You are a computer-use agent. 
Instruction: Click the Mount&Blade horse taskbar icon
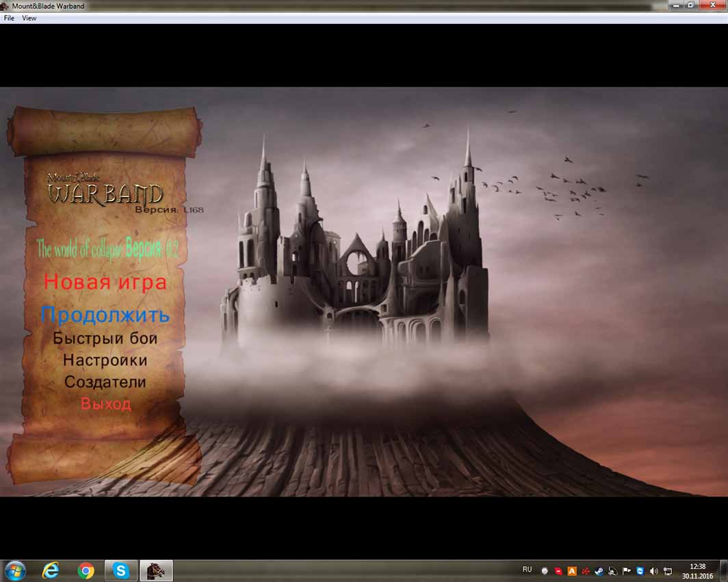(156, 570)
